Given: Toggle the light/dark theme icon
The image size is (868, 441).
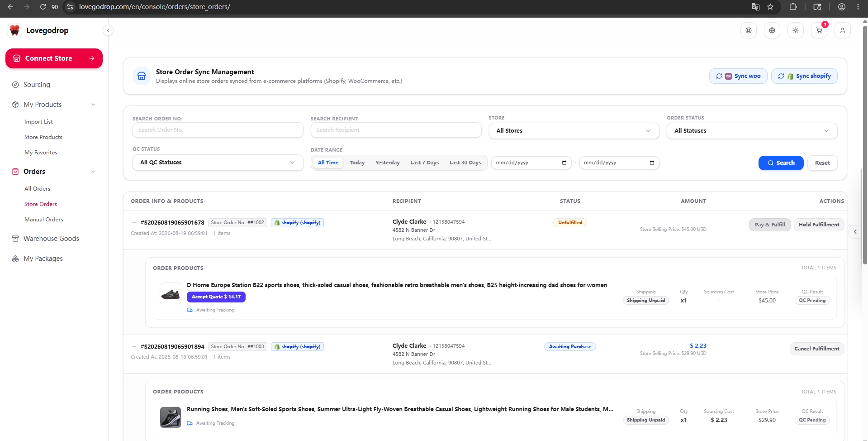Looking at the screenshot, I should tap(795, 30).
